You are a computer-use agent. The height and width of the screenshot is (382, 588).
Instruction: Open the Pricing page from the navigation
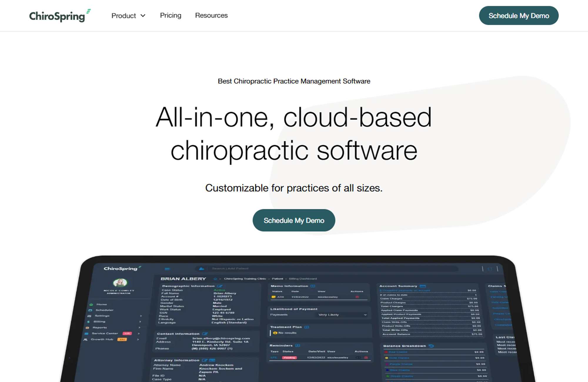coord(171,15)
